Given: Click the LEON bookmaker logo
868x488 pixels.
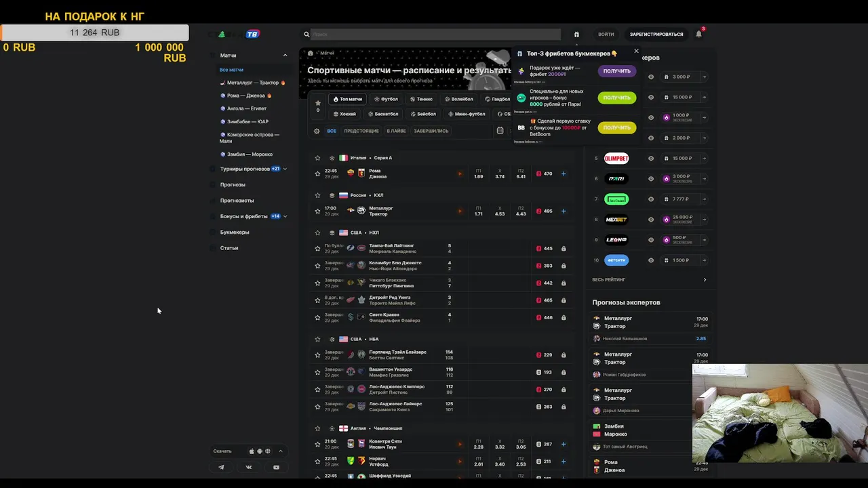Looking at the screenshot, I should pos(616,240).
